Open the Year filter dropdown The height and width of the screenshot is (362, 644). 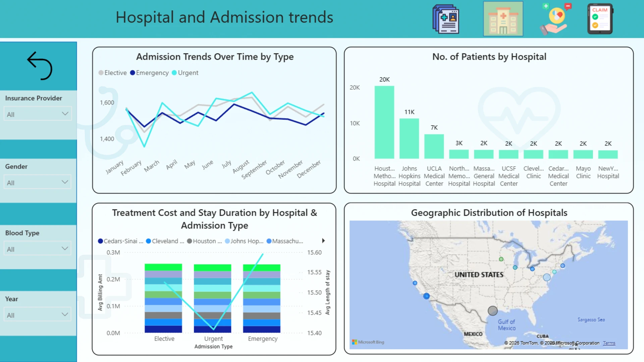tap(38, 315)
